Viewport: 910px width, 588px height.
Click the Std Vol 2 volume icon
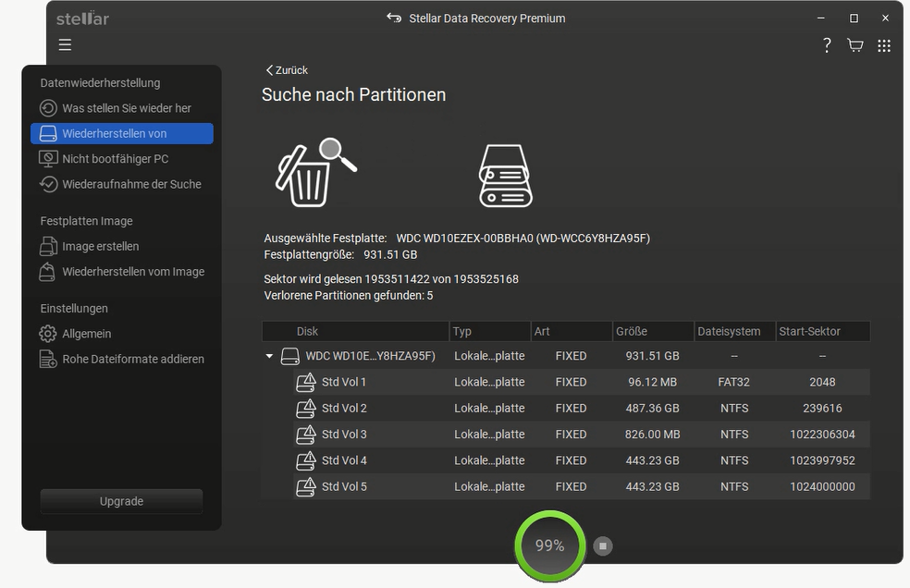click(306, 408)
